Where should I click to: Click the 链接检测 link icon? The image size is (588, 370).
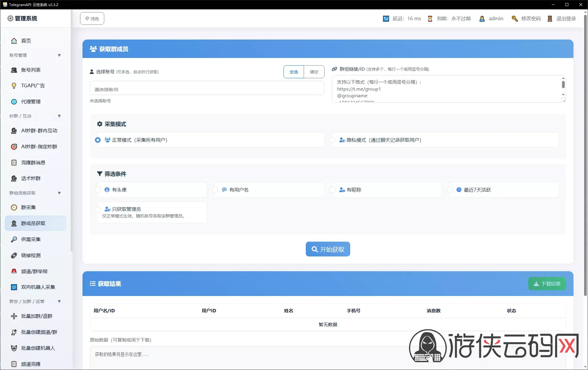[x=14, y=256]
